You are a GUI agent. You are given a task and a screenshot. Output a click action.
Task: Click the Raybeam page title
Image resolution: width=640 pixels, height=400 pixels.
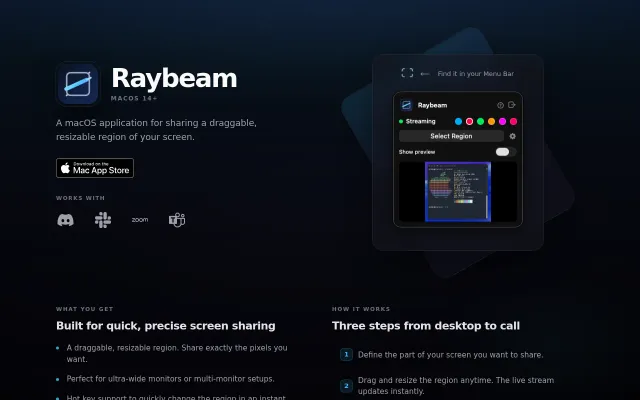pos(174,78)
